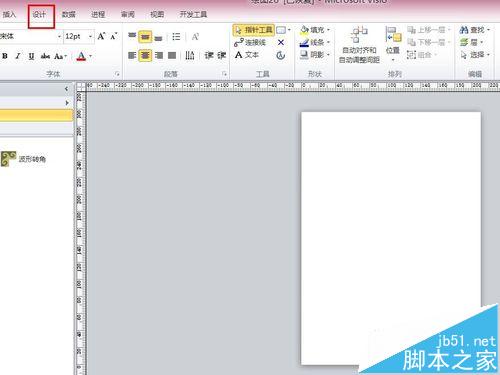Screen dimensions: 500x375
Task: Click decrease indent icon
Action: pos(209,55)
